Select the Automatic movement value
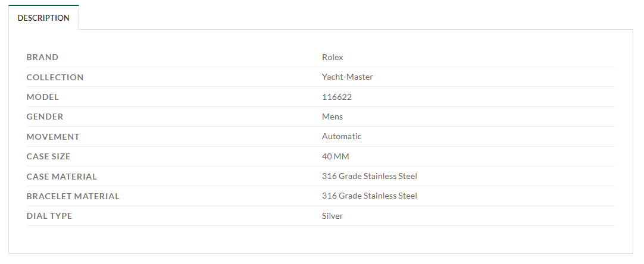This screenshot has height=264, width=644. tap(342, 137)
